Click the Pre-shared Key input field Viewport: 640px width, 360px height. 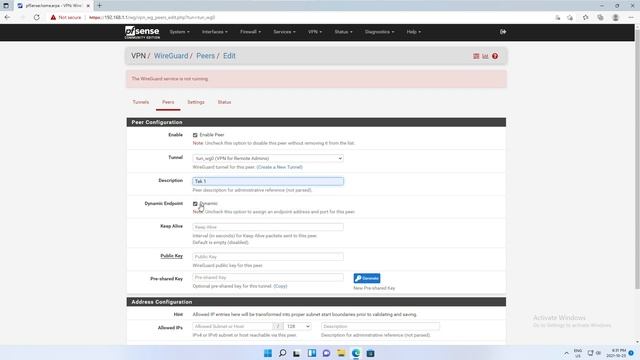click(268, 278)
